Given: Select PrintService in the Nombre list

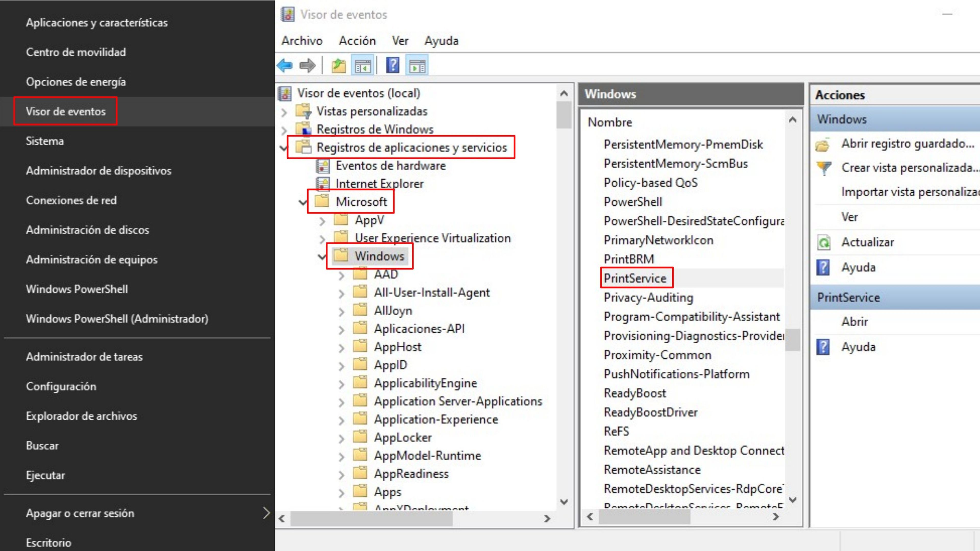Looking at the screenshot, I should pos(635,278).
